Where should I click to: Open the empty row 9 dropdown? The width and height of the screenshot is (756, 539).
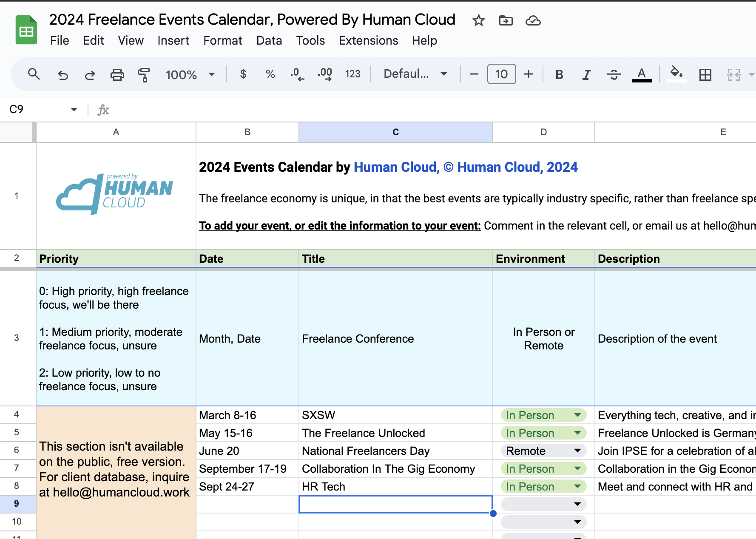tap(543, 504)
